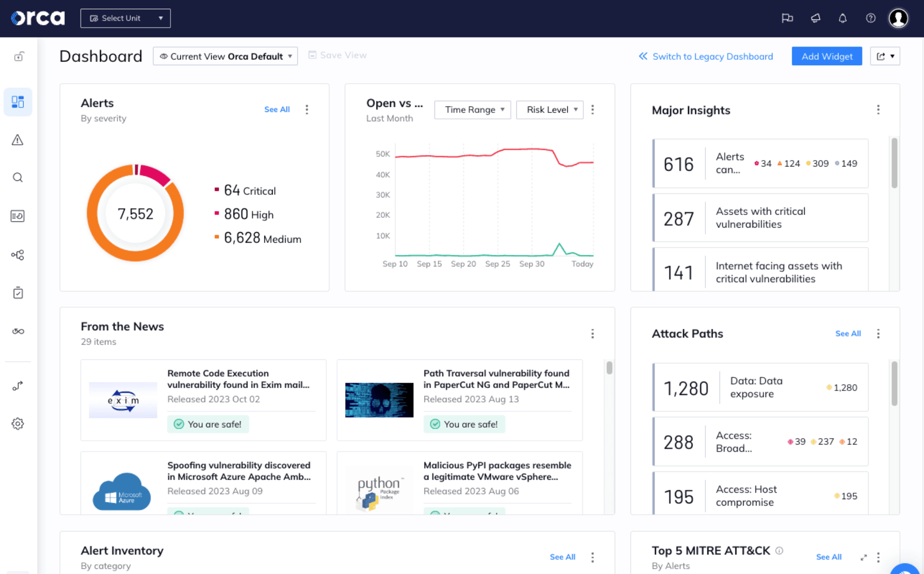
Task: Open the Time Range dropdown in Open vs chart
Action: pos(472,110)
